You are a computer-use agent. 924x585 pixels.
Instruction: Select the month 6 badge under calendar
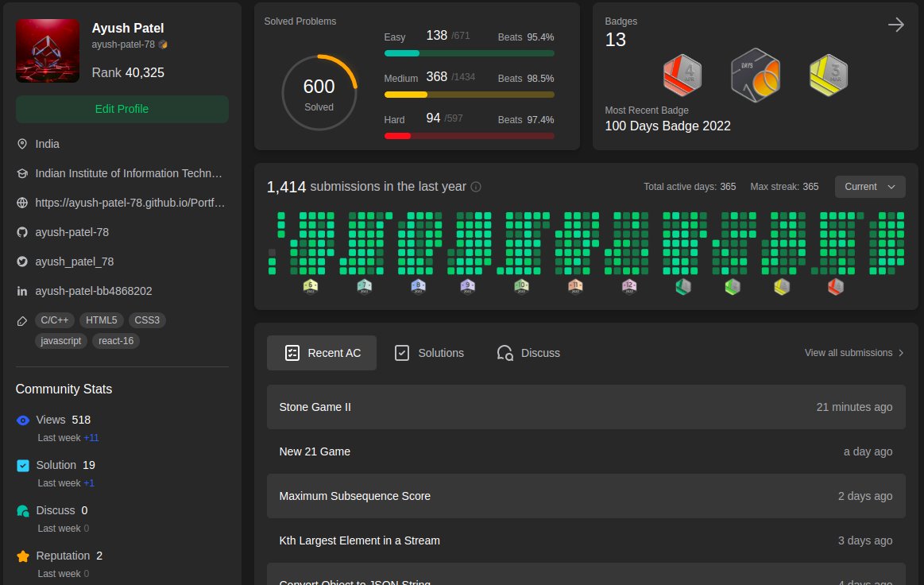click(x=311, y=287)
